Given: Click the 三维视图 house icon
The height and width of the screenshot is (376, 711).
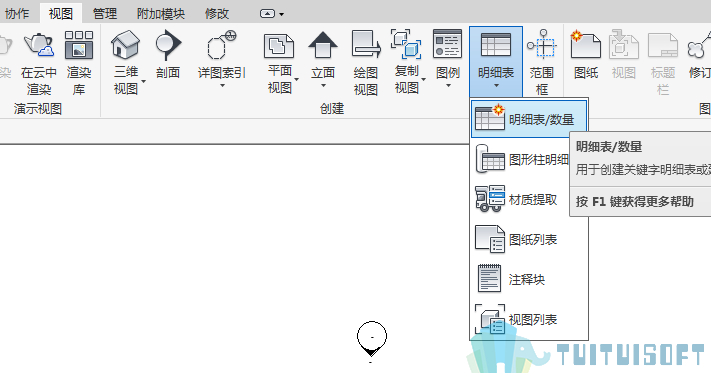Looking at the screenshot, I should coord(126,44).
